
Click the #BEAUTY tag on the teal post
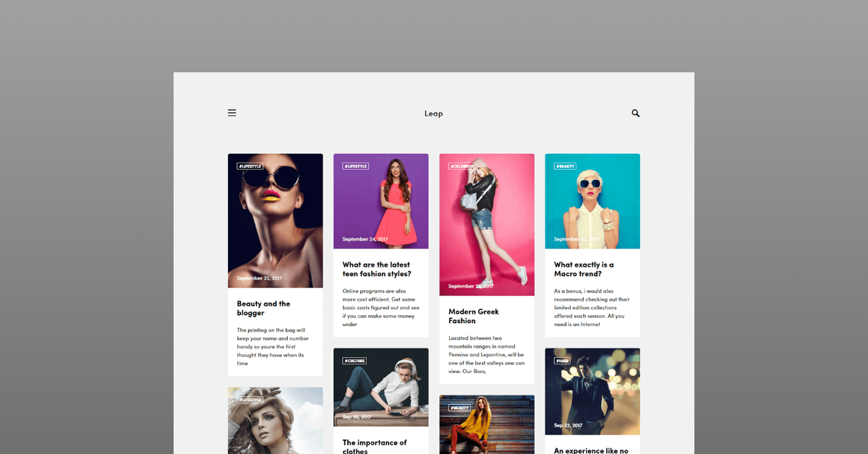[564, 165]
